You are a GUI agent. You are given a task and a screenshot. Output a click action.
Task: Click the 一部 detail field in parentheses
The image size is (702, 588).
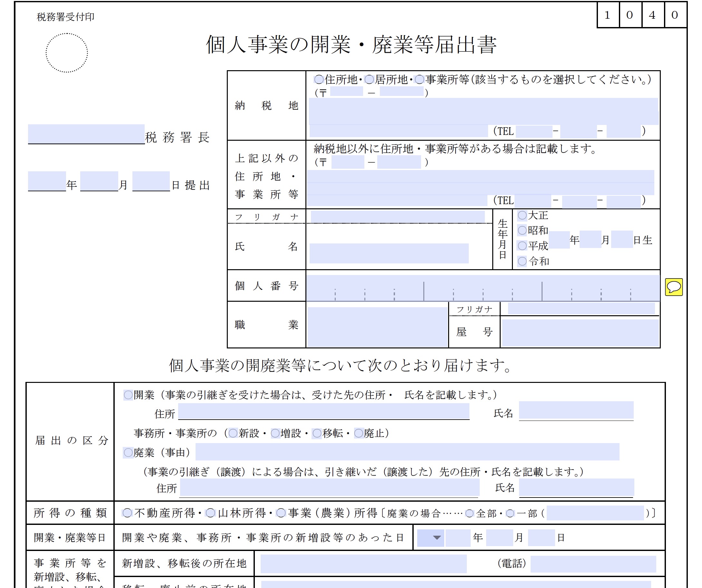595,513
